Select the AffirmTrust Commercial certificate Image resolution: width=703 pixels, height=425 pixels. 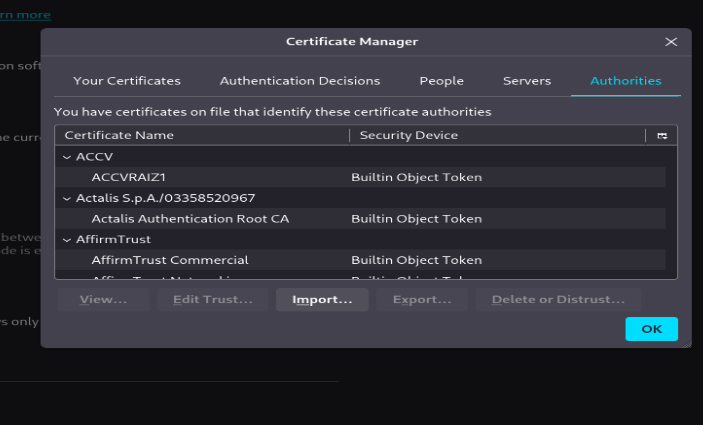tap(169, 260)
